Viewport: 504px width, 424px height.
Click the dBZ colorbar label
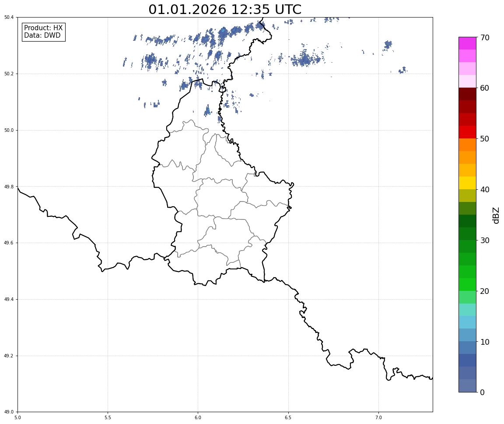[x=496, y=215]
